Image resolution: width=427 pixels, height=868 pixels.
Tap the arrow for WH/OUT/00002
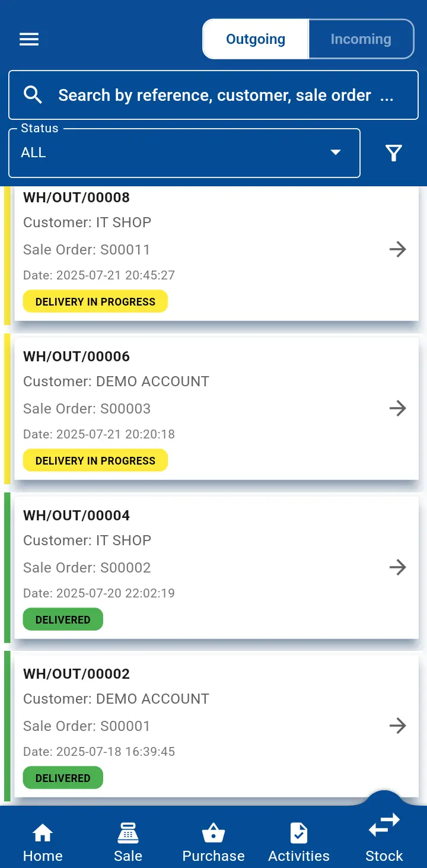click(397, 726)
